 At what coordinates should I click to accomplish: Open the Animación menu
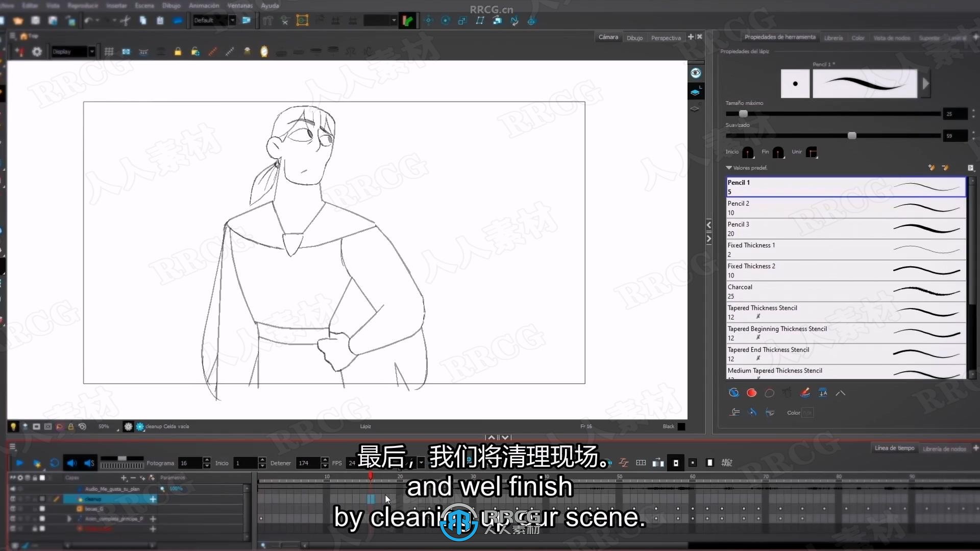pyautogui.click(x=204, y=6)
